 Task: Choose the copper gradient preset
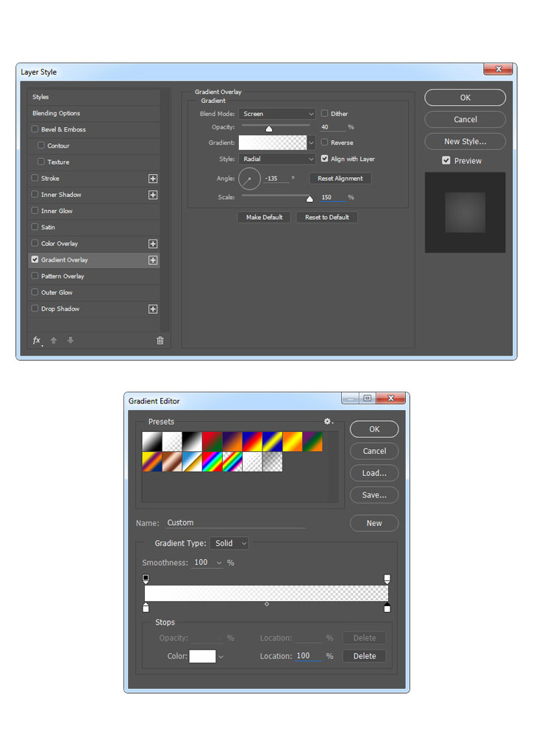(x=172, y=462)
